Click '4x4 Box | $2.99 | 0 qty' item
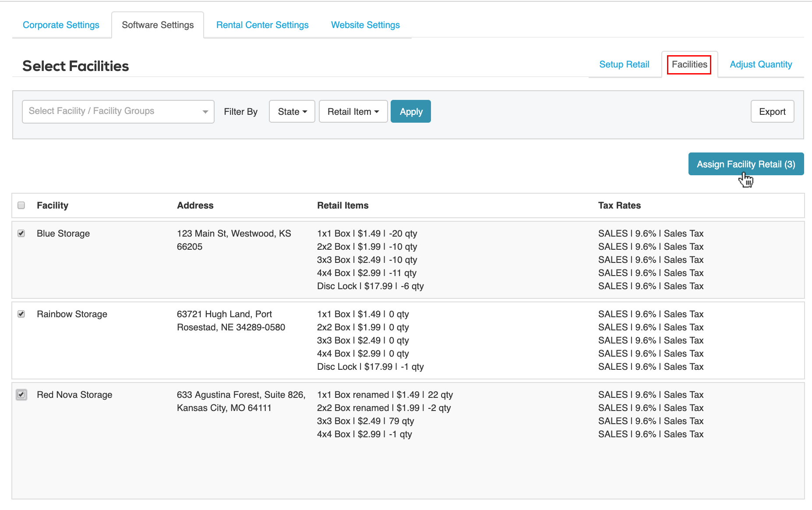812x510 pixels. [x=363, y=354]
